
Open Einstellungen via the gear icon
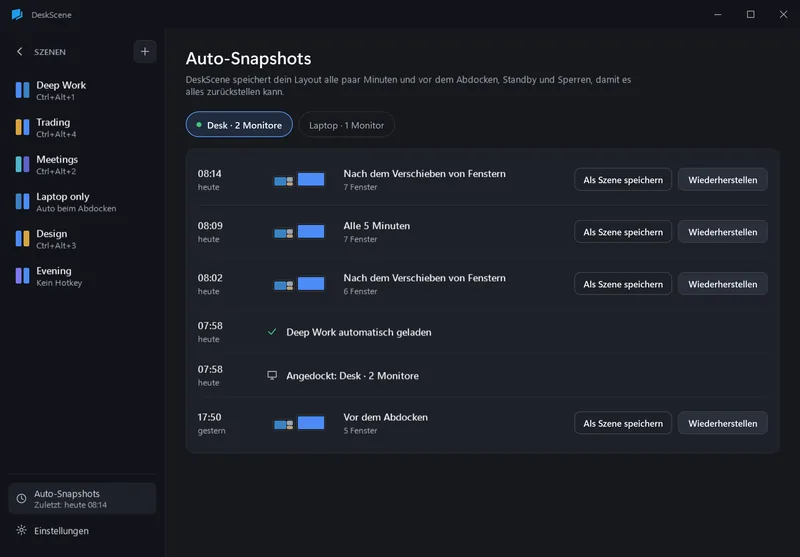pyautogui.click(x=21, y=530)
